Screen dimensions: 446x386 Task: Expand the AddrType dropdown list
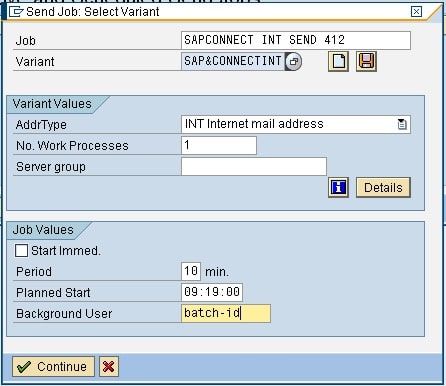click(x=402, y=124)
